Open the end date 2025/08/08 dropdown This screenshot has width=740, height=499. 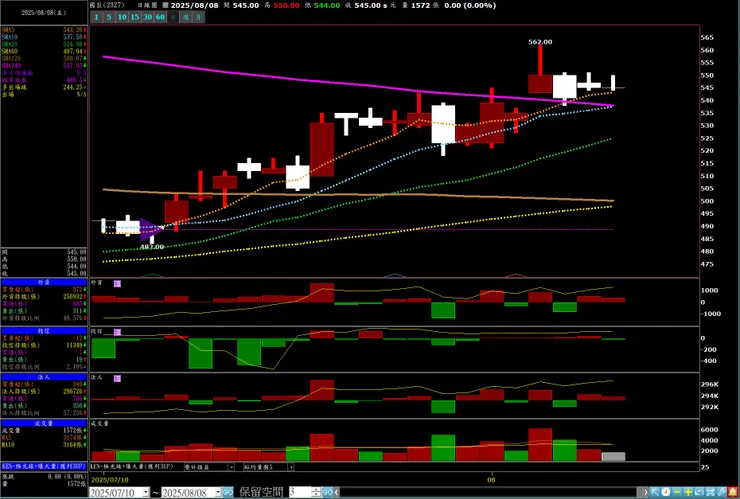tap(217, 492)
